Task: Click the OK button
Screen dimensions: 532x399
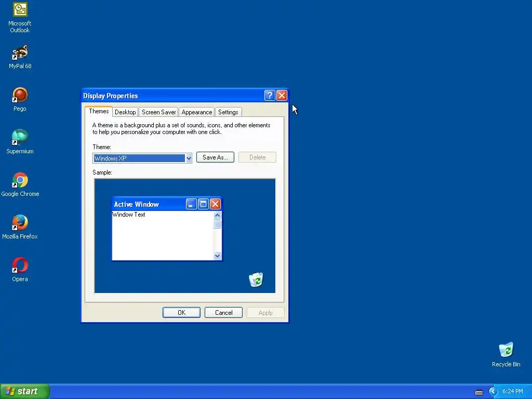Action: tap(181, 312)
